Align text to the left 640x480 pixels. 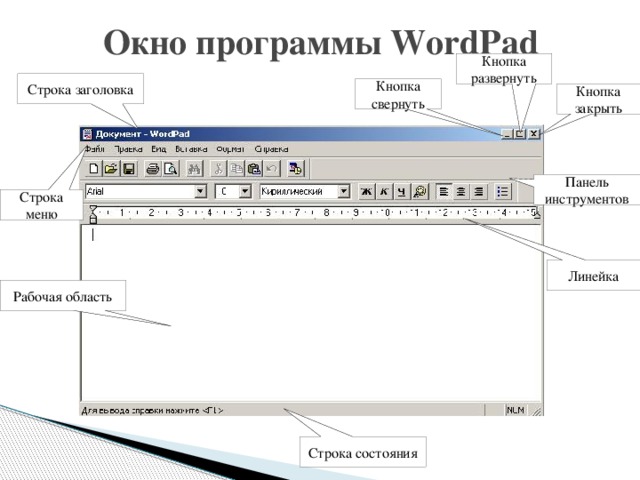[x=444, y=191]
